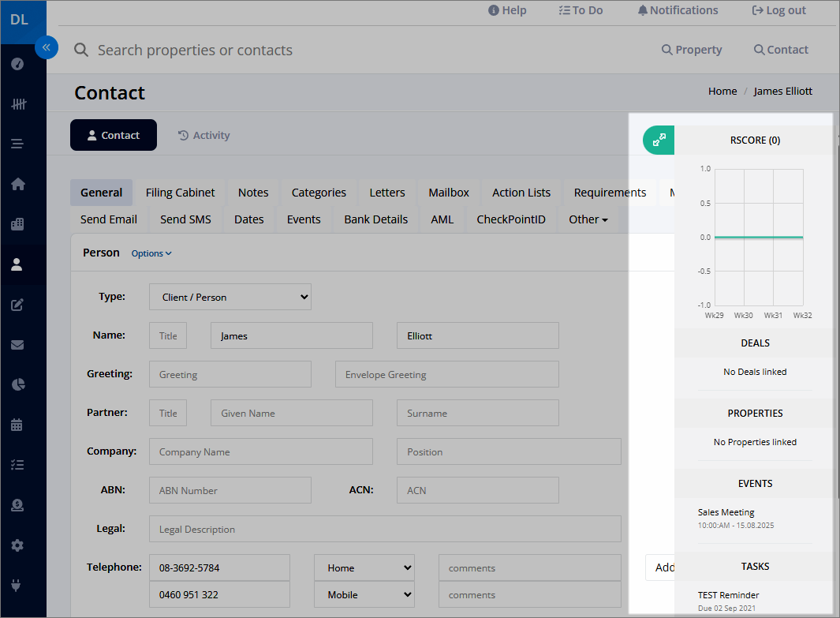Screen dimensions: 840x618
Task: Open the AML tab
Action: click(442, 219)
